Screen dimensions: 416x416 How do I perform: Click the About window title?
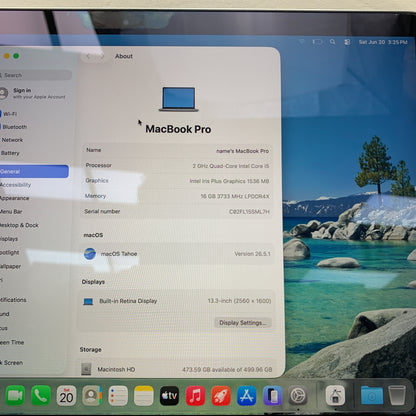[x=124, y=56]
